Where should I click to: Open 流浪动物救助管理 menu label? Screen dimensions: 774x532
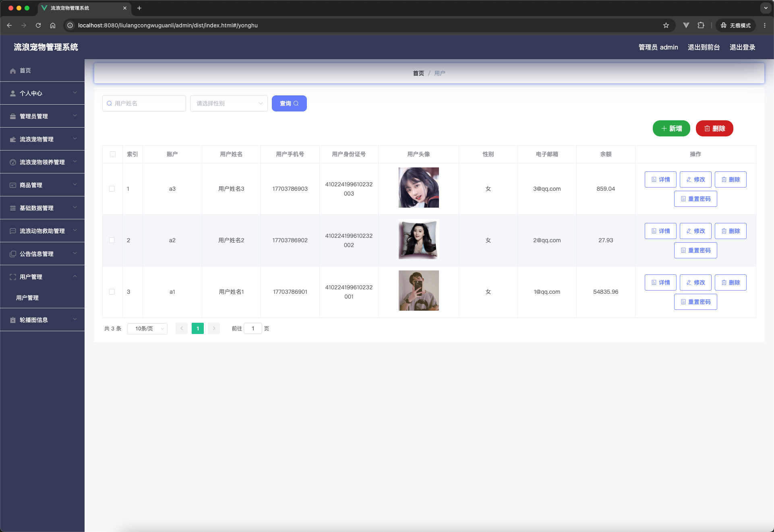(x=42, y=231)
